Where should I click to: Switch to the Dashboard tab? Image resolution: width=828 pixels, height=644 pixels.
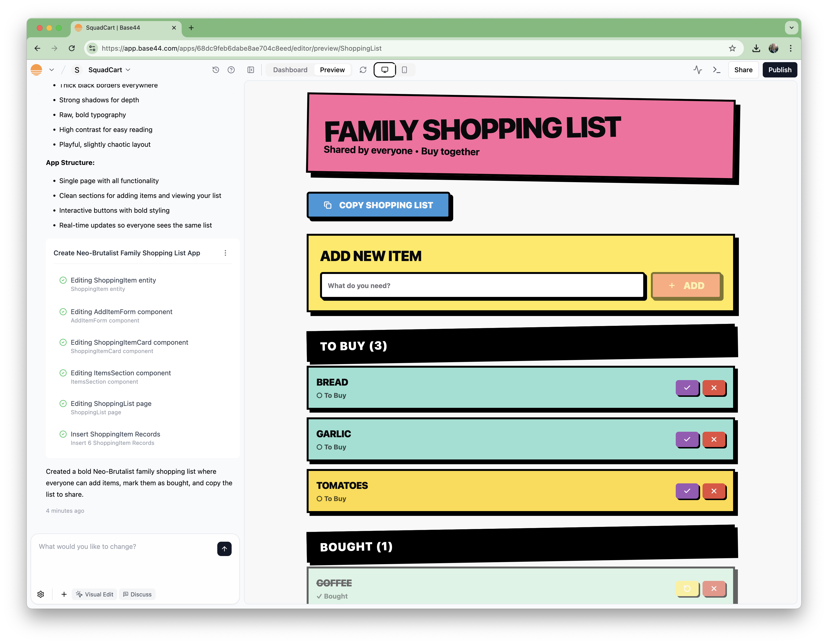pos(290,70)
